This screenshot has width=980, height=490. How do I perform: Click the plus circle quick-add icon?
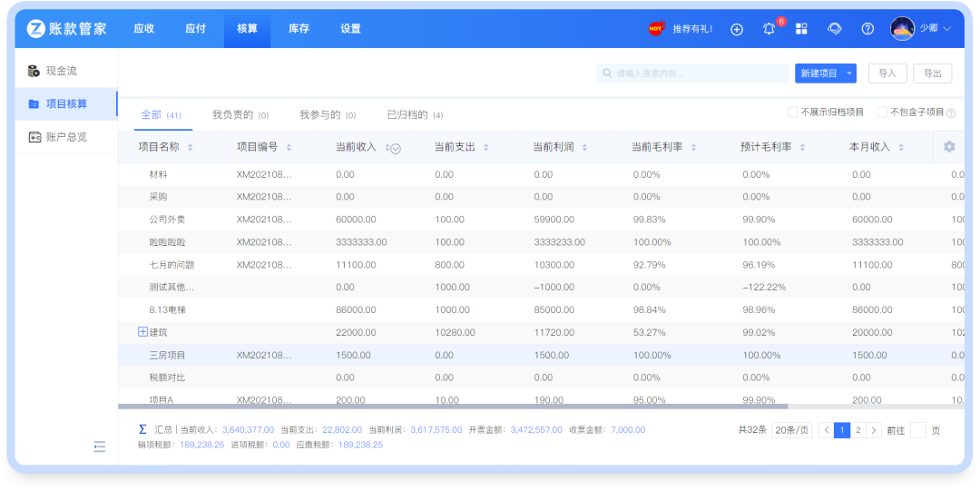tap(737, 29)
